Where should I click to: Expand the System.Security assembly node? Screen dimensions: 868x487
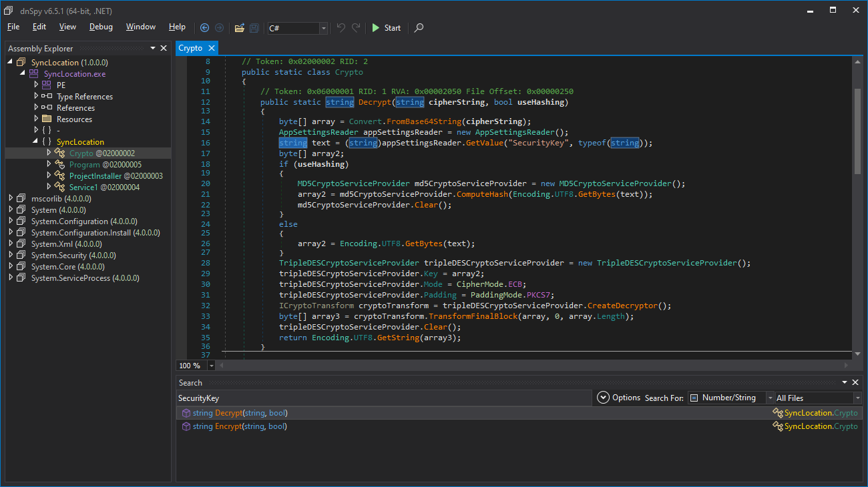click(x=11, y=256)
